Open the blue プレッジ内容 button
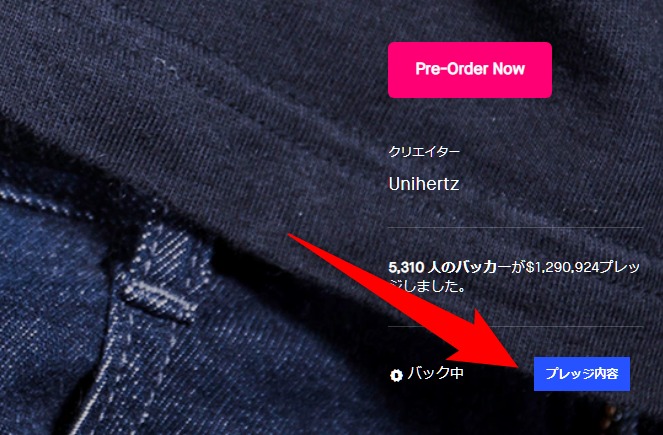This screenshot has width=663, height=435. [x=582, y=374]
